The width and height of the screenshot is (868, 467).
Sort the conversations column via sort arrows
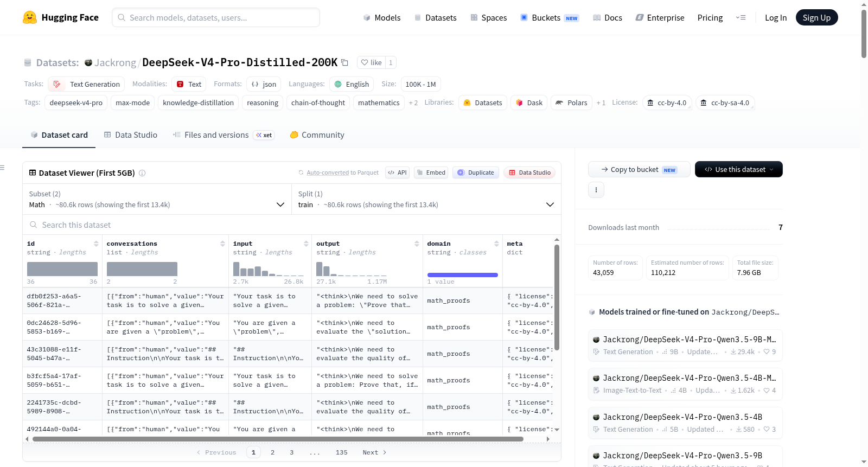(222, 244)
